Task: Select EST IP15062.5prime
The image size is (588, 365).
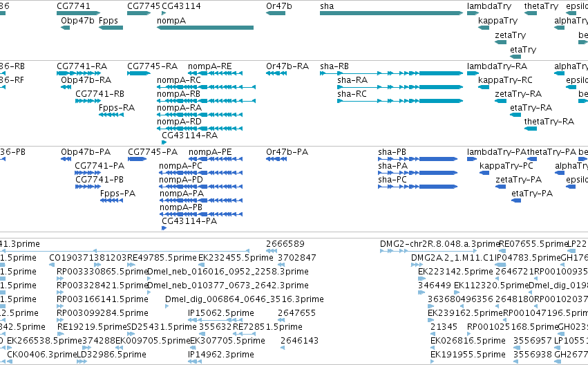Action: click(x=221, y=313)
